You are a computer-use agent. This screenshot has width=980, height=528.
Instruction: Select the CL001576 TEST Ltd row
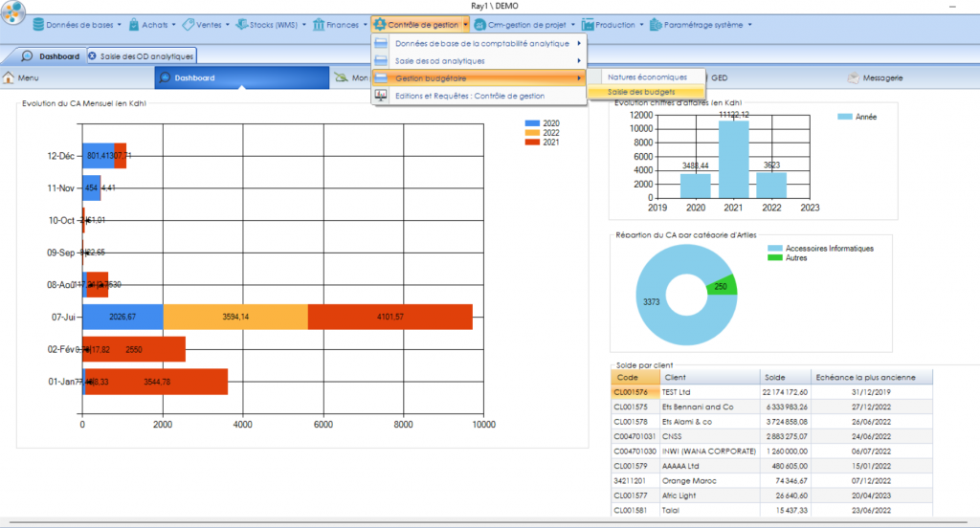click(x=772, y=392)
